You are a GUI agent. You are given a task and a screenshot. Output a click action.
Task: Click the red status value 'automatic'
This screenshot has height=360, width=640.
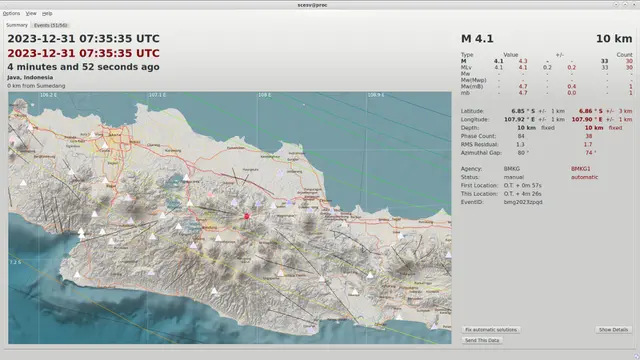(x=584, y=177)
